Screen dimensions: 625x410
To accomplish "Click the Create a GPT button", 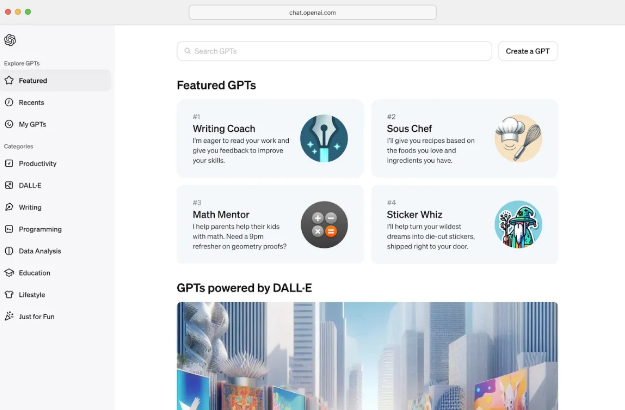I will pyautogui.click(x=528, y=51).
